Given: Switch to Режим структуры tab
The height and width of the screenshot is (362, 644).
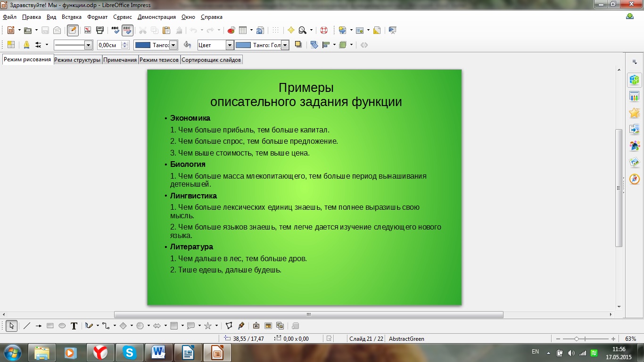Looking at the screenshot, I should click(x=77, y=60).
